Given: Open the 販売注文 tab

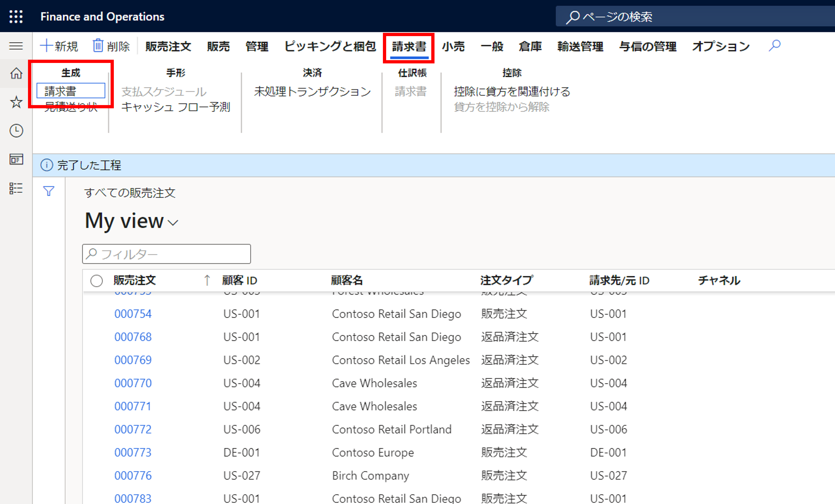Looking at the screenshot, I should [168, 46].
